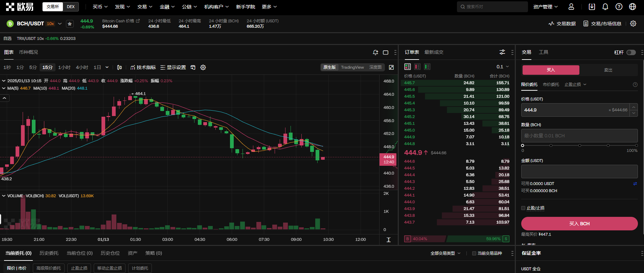The image size is (644, 273).
Task: Click the 买入 BCH button
Action: 579,224
